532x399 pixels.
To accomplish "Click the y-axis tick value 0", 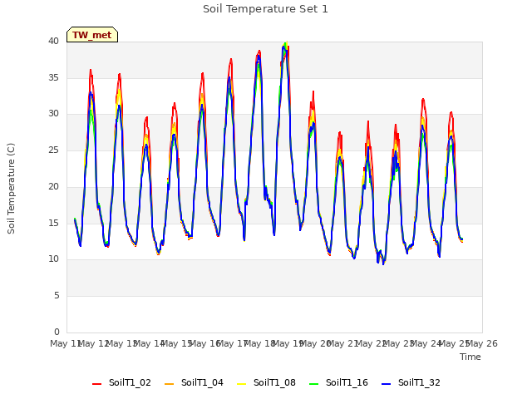I will [57, 332].
